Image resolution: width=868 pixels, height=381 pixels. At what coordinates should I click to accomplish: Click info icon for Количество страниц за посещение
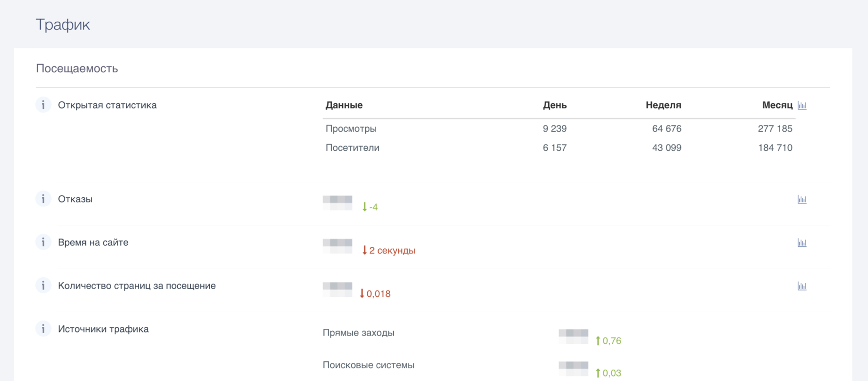point(43,286)
